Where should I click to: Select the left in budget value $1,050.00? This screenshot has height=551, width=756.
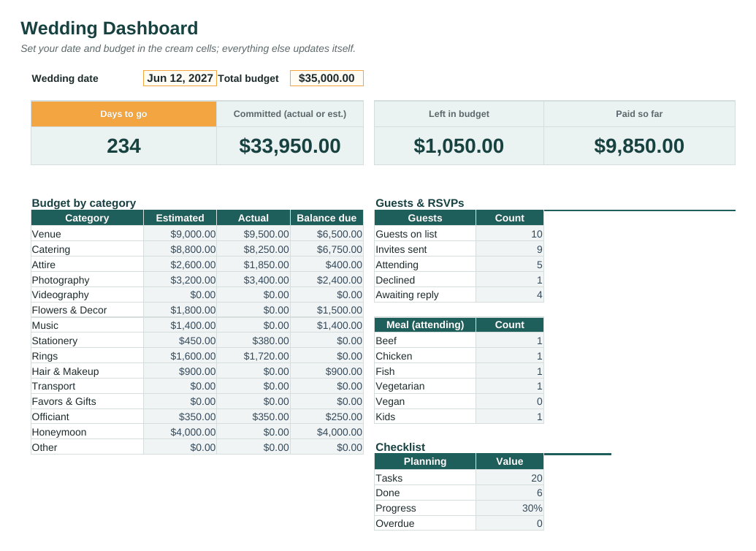tap(459, 145)
